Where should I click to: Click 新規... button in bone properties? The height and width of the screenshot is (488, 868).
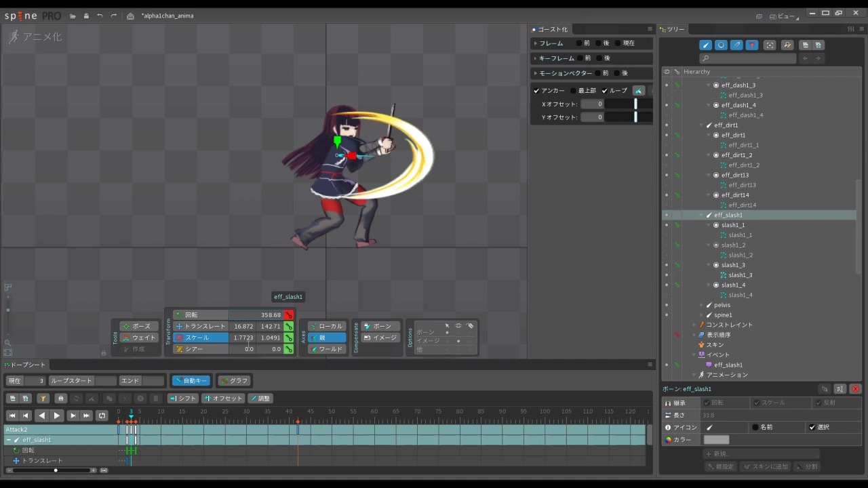[761, 454]
